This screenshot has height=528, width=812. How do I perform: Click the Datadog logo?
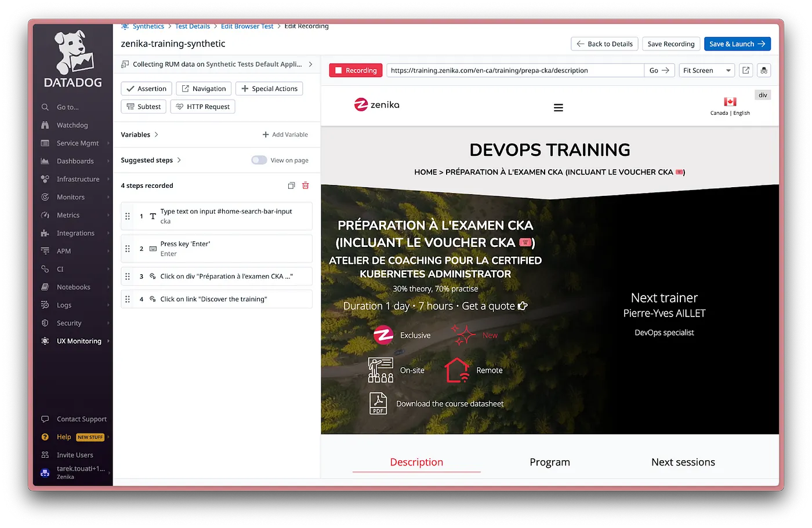pyautogui.click(x=73, y=60)
